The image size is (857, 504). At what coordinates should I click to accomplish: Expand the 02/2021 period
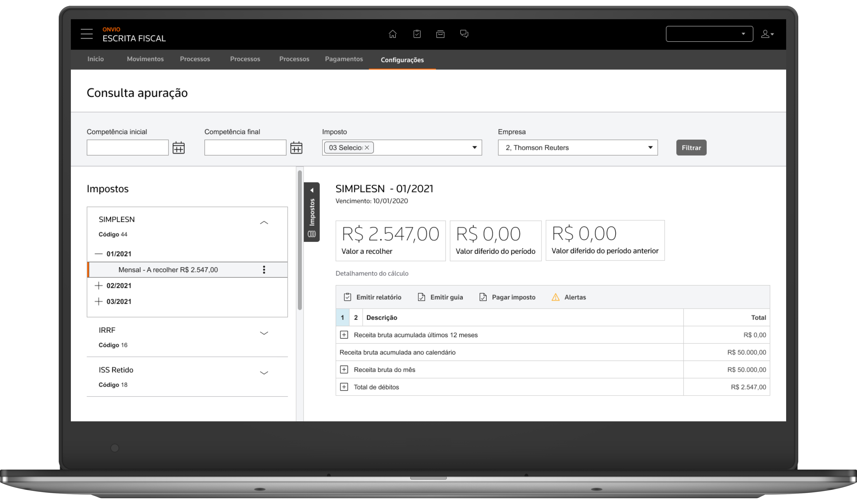(x=99, y=286)
